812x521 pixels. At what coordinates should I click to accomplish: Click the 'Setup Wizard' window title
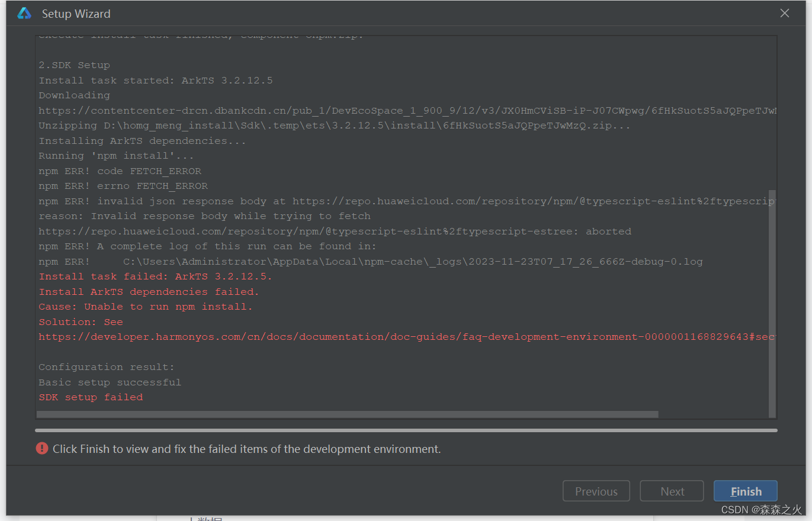(76, 14)
